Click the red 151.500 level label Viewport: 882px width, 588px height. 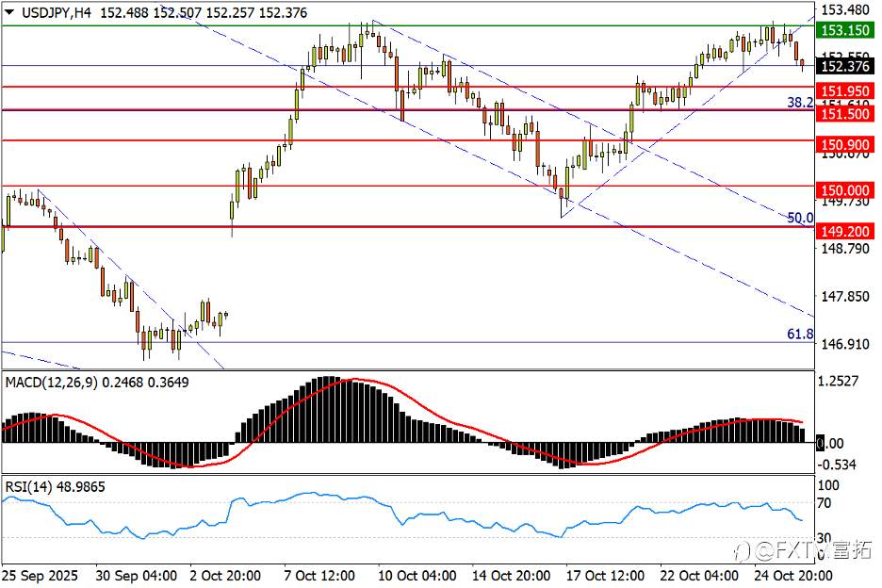coord(845,114)
